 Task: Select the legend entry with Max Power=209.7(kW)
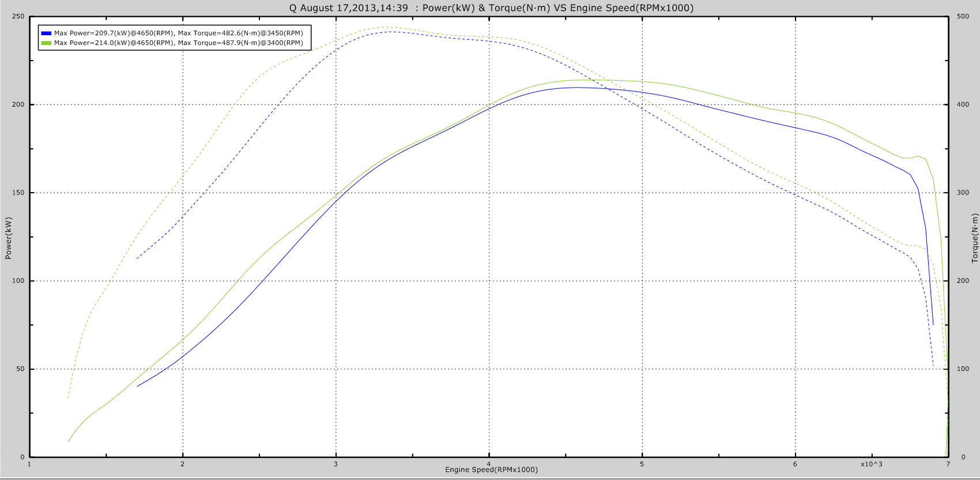coord(178,33)
